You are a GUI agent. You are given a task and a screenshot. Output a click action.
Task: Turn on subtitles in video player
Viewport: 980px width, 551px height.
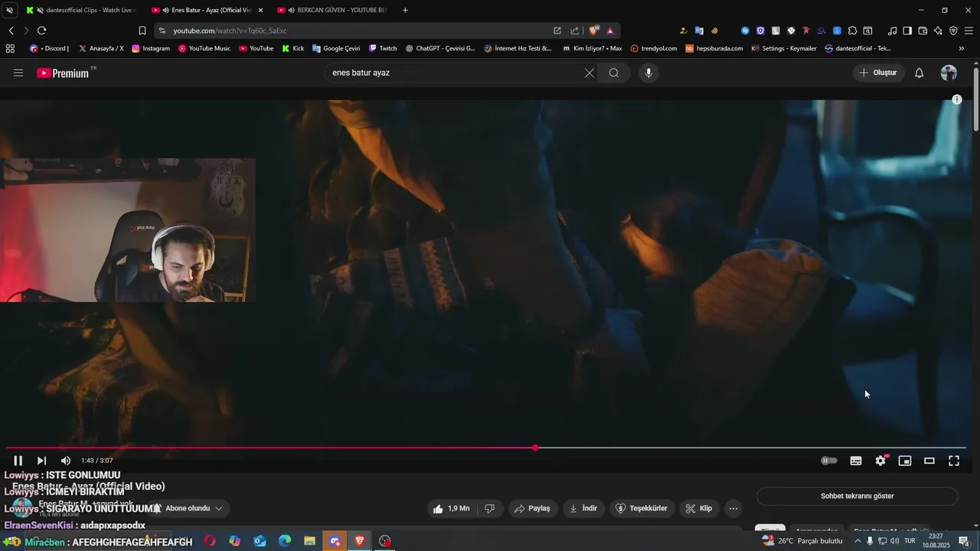pos(856,461)
